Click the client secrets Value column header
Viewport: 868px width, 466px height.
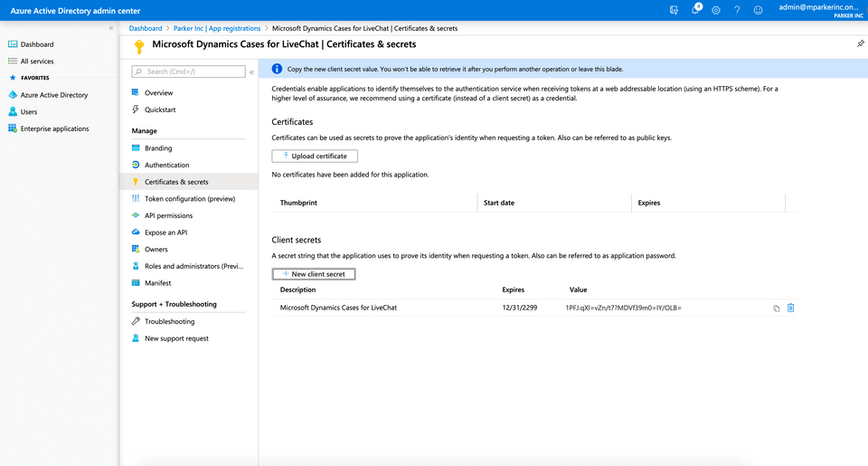click(578, 290)
